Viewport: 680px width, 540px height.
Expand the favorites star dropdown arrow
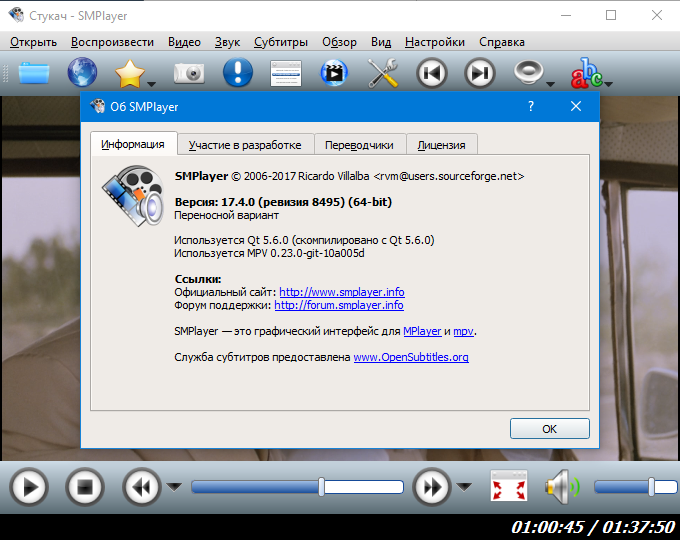pyautogui.click(x=151, y=84)
